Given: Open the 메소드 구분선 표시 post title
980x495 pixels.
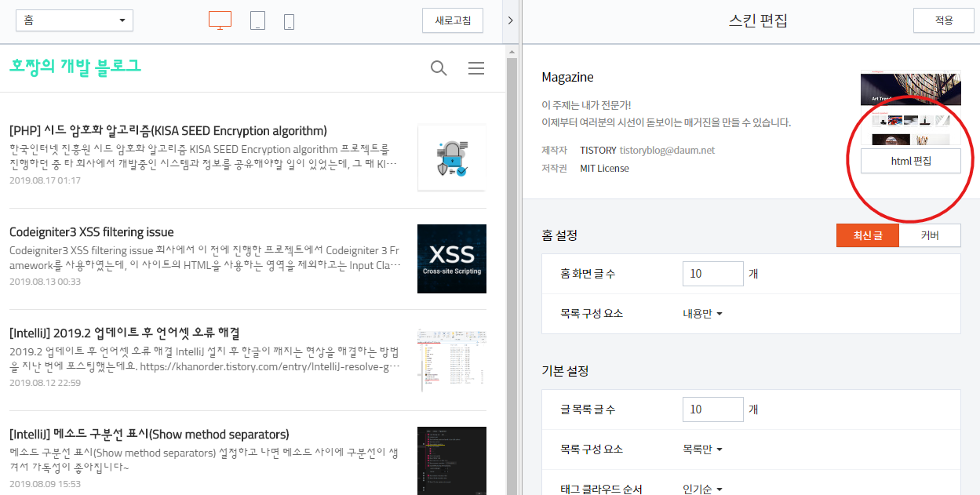Looking at the screenshot, I should tap(149, 435).
